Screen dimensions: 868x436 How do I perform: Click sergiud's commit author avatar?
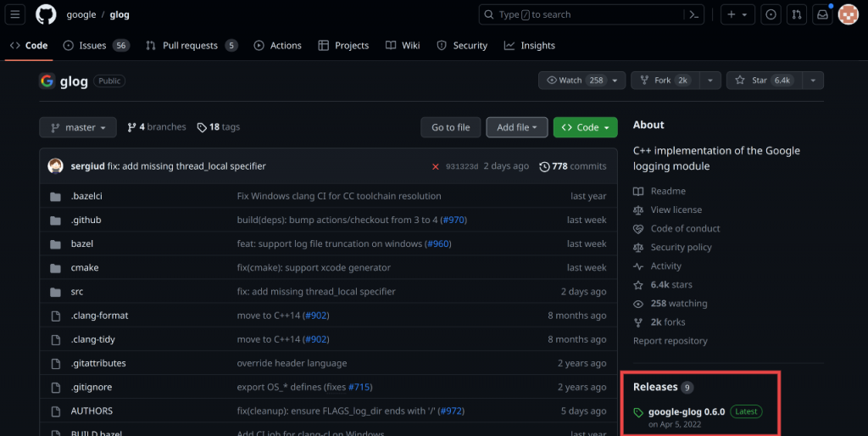coord(55,165)
